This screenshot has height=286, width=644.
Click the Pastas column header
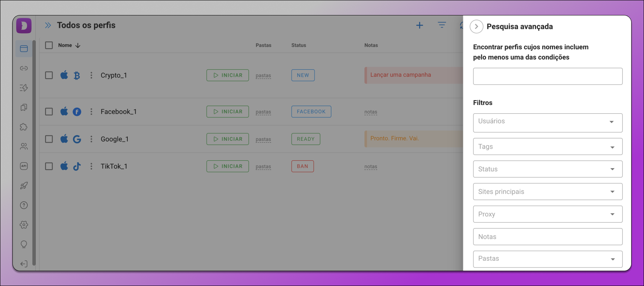coord(263,45)
